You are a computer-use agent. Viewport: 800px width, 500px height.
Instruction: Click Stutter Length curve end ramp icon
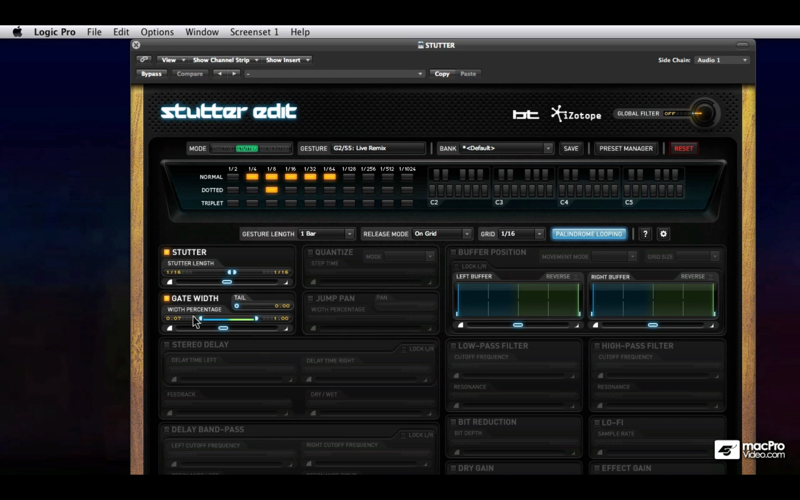pos(286,282)
